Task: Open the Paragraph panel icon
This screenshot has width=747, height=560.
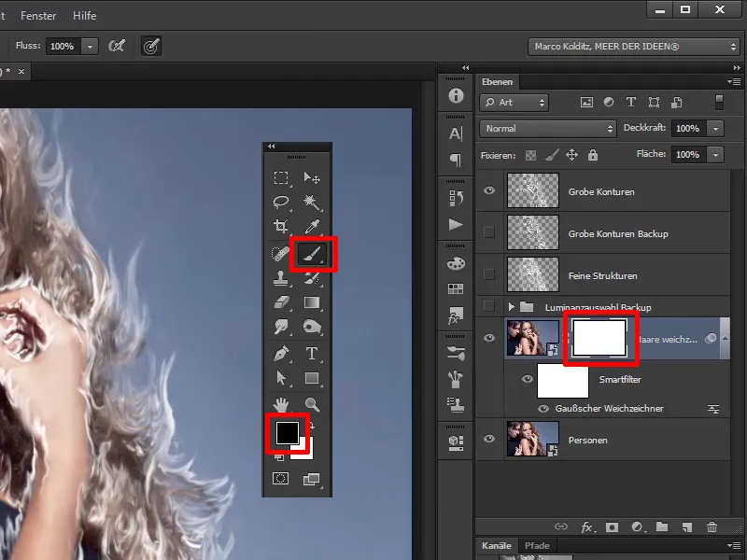Action: [456, 160]
